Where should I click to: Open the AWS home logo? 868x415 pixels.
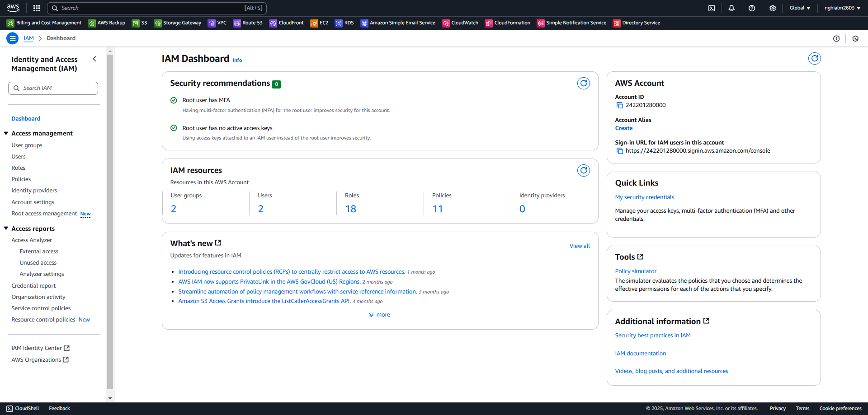(x=13, y=8)
